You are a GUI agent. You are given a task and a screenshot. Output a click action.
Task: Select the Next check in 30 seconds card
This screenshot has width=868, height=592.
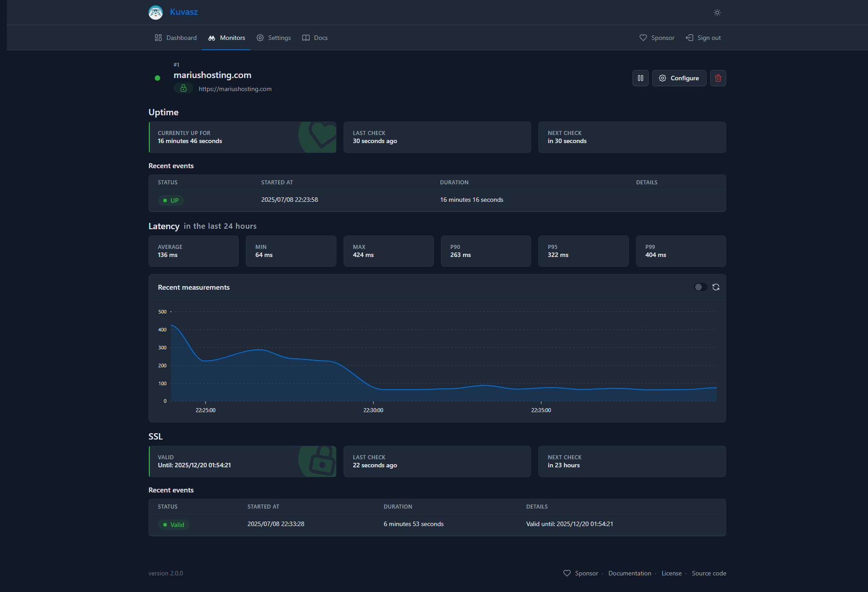(632, 137)
